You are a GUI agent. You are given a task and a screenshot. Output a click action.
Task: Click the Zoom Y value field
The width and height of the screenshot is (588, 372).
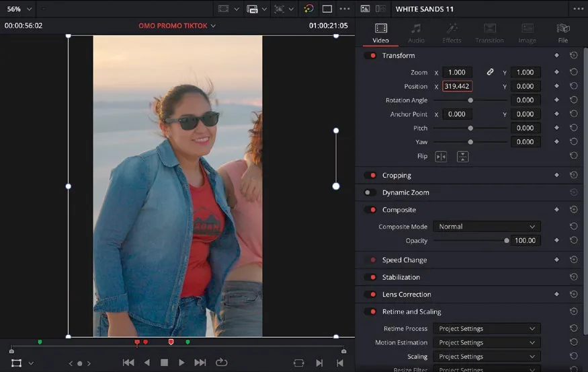pos(525,72)
